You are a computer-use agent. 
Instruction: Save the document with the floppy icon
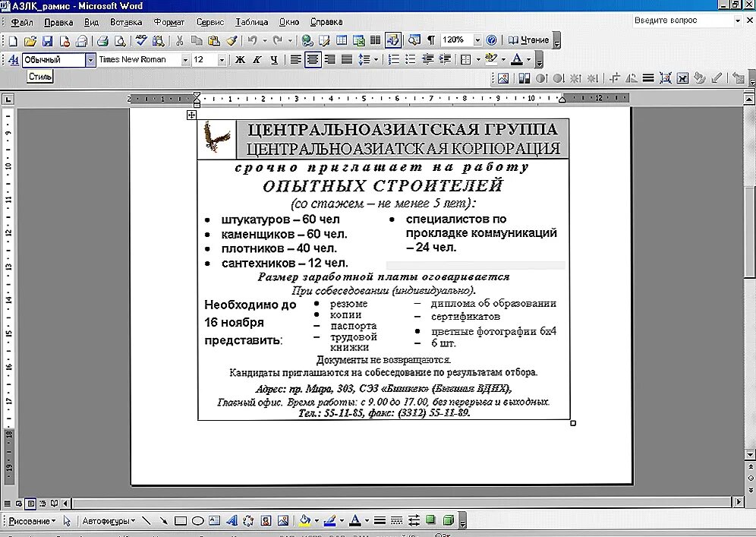point(47,40)
